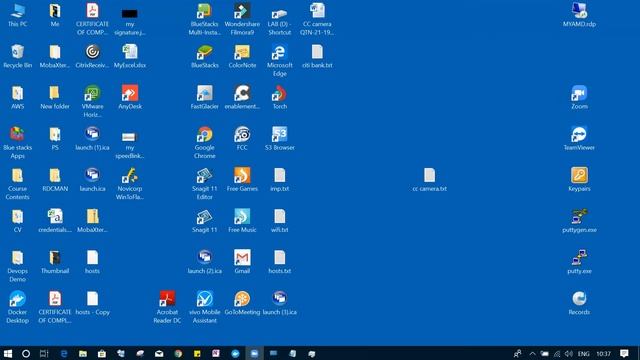Select the GoToMeeting shortcut
This screenshot has height=360, width=640.
(242, 303)
